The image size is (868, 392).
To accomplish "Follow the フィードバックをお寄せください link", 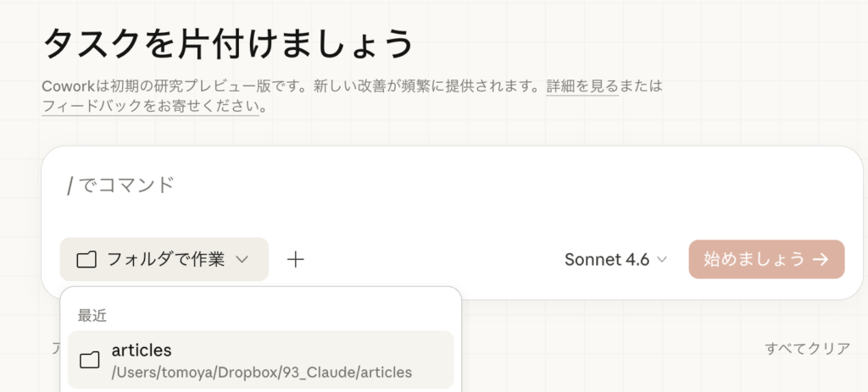I will (x=149, y=108).
